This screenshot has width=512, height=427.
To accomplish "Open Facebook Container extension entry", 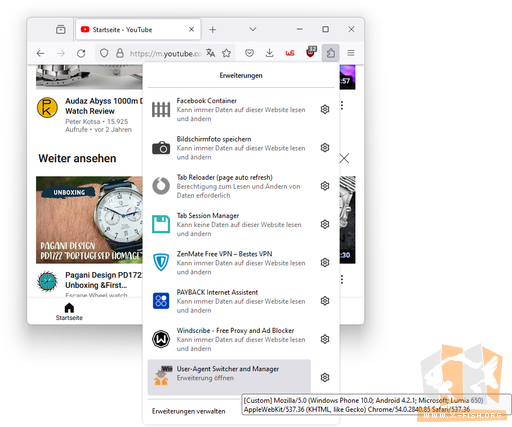I will point(229,110).
